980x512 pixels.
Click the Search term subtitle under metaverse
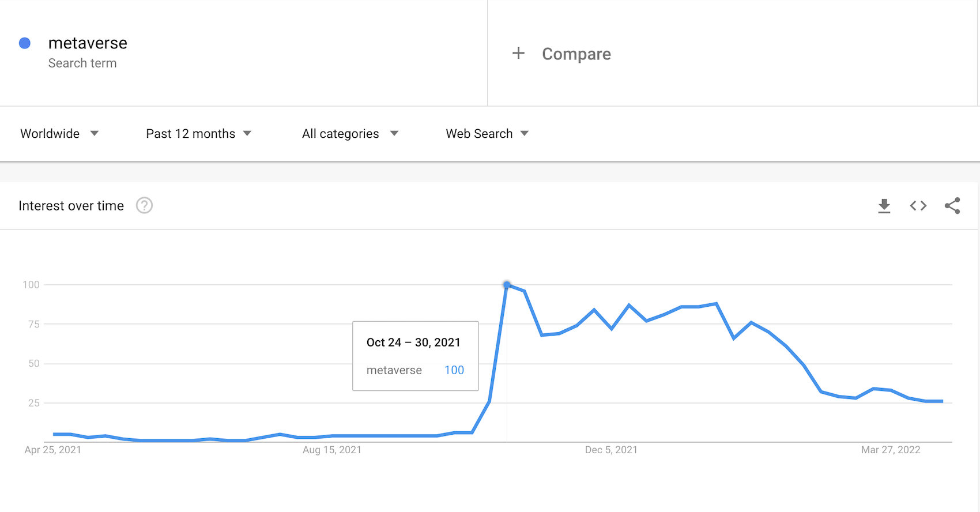pos(82,63)
